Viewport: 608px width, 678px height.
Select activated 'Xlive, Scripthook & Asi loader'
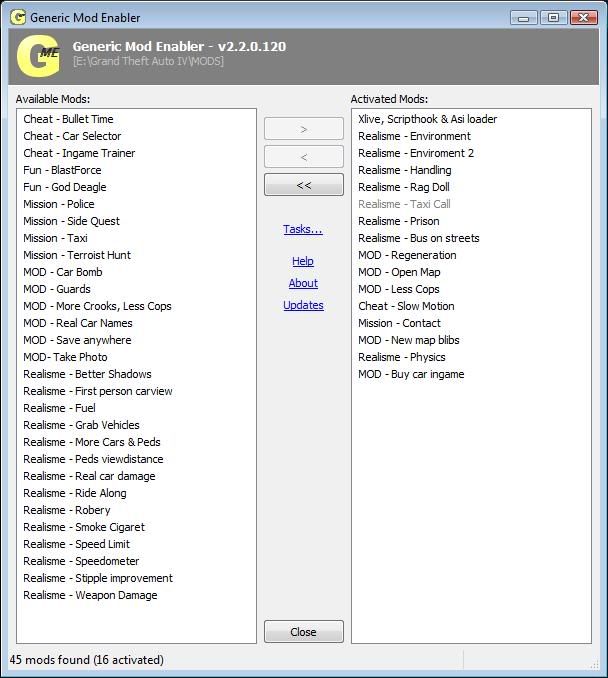coord(428,119)
